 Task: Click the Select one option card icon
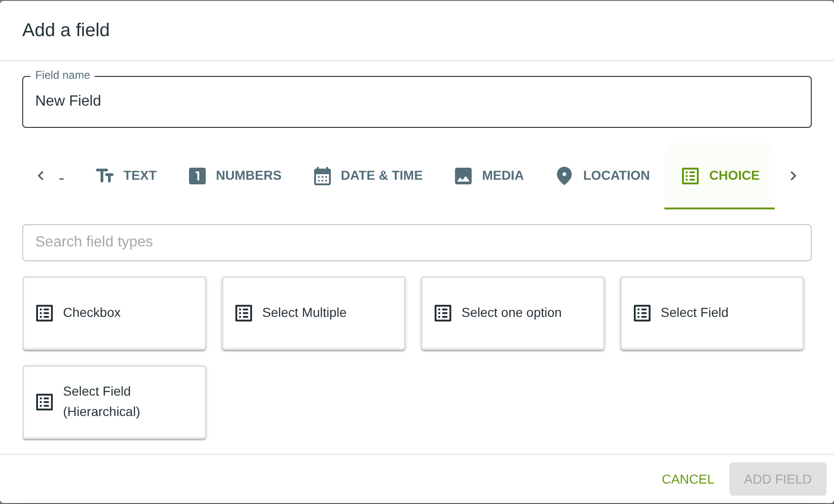pyautogui.click(x=443, y=313)
